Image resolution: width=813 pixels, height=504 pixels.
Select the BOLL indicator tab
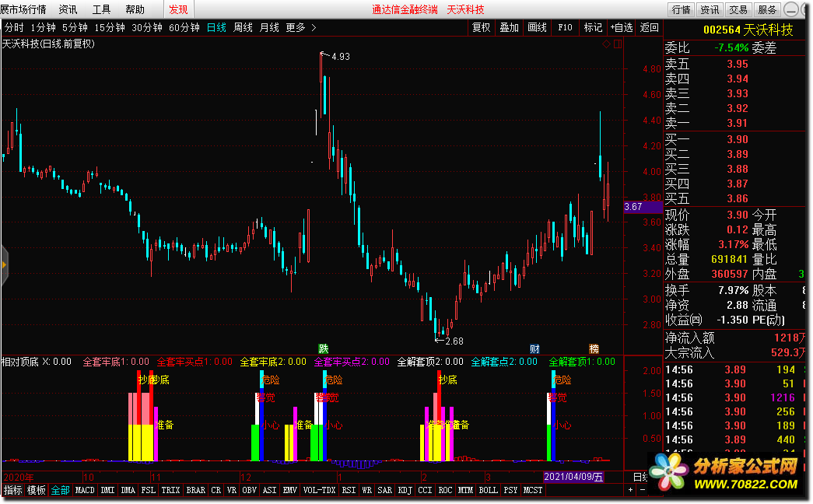489,490
